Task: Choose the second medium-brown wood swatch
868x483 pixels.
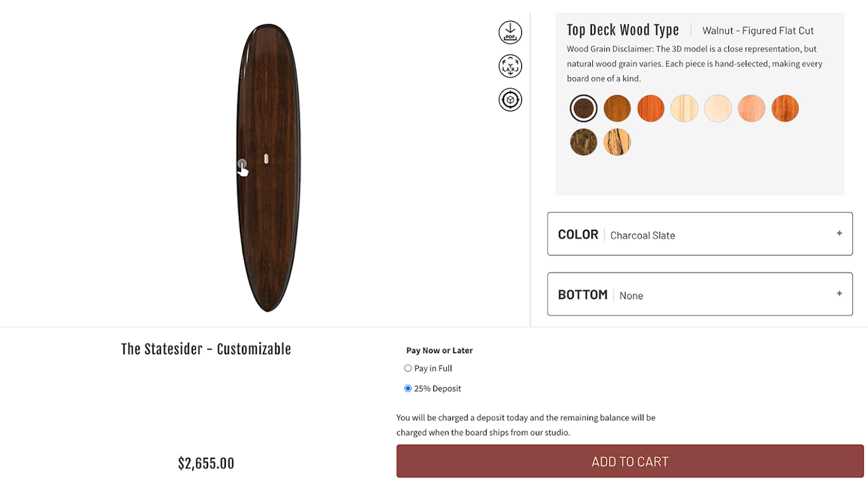Action: (617, 108)
